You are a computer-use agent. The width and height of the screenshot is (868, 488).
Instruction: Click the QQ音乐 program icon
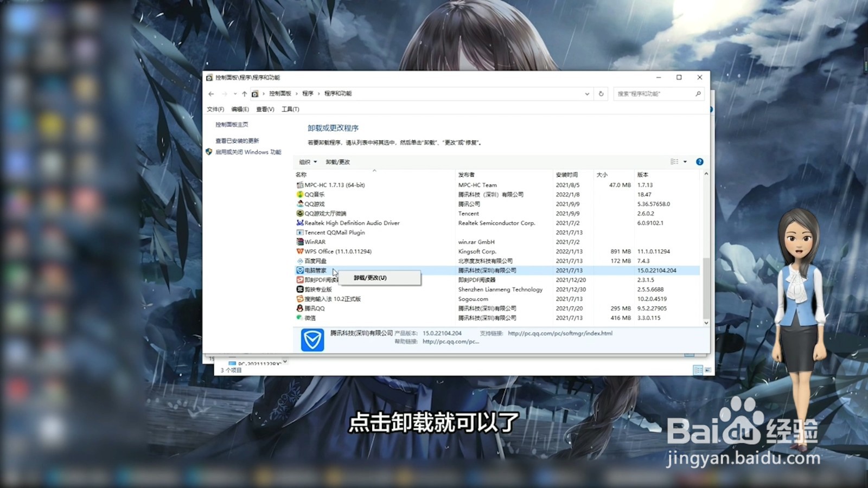tap(299, 194)
